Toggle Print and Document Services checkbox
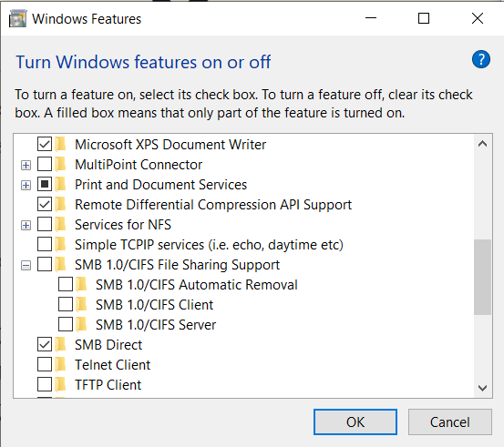Viewport: 504px width, 447px height. pyautogui.click(x=45, y=184)
